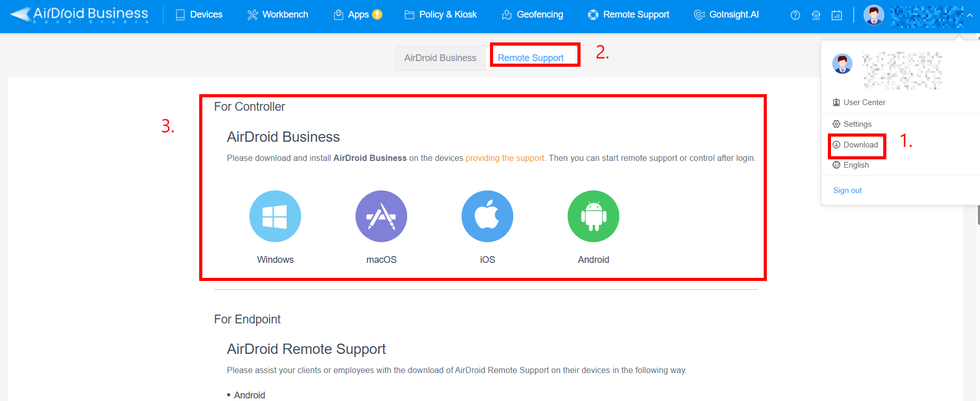Click the 'Android' bullet under For Endpoint
980x401 pixels.
coord(249,395)
